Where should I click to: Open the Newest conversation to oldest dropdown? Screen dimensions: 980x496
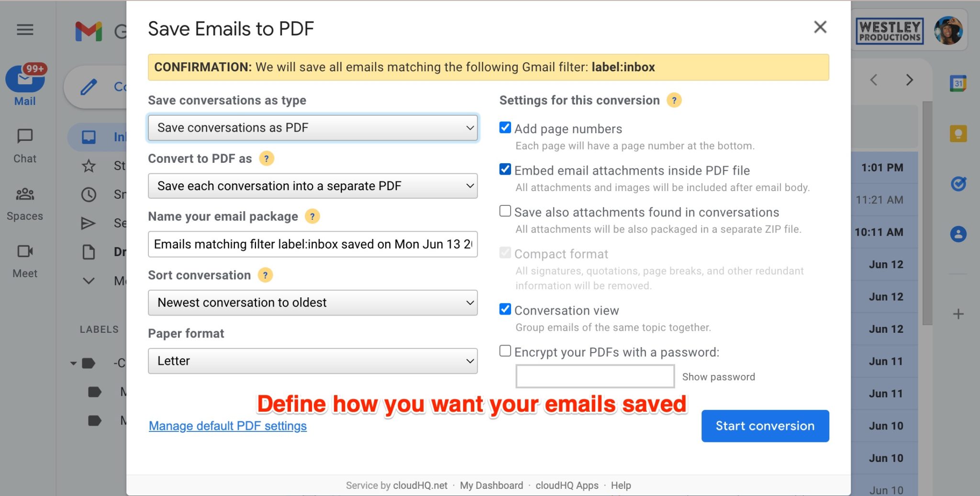[312, 303]
